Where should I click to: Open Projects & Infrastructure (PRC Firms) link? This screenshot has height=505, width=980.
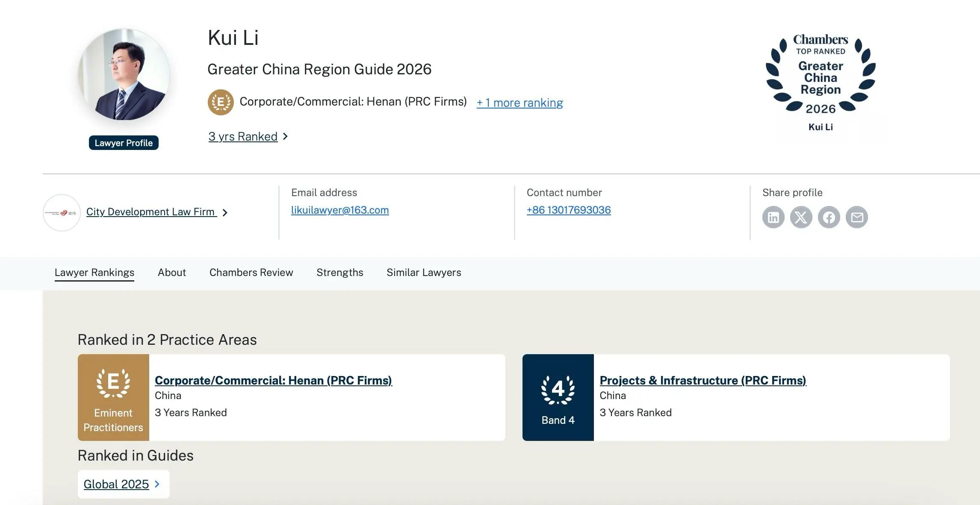point(703,380)
